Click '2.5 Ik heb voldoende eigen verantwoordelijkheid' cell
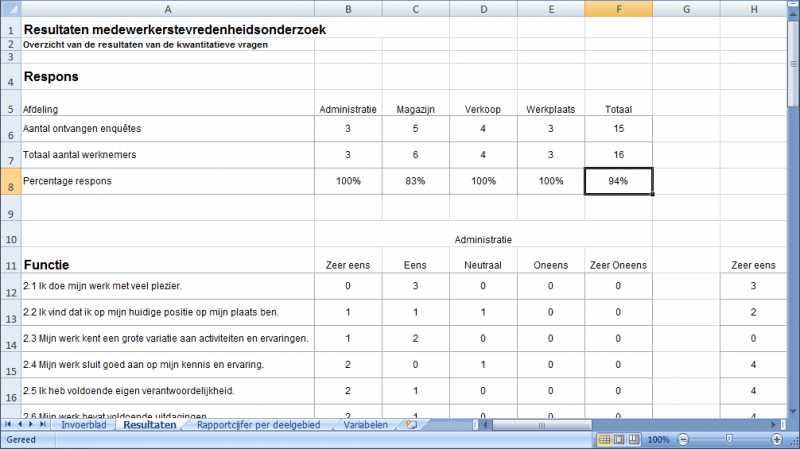This screenshot has height=449, width=800. (x=168, y=391)
